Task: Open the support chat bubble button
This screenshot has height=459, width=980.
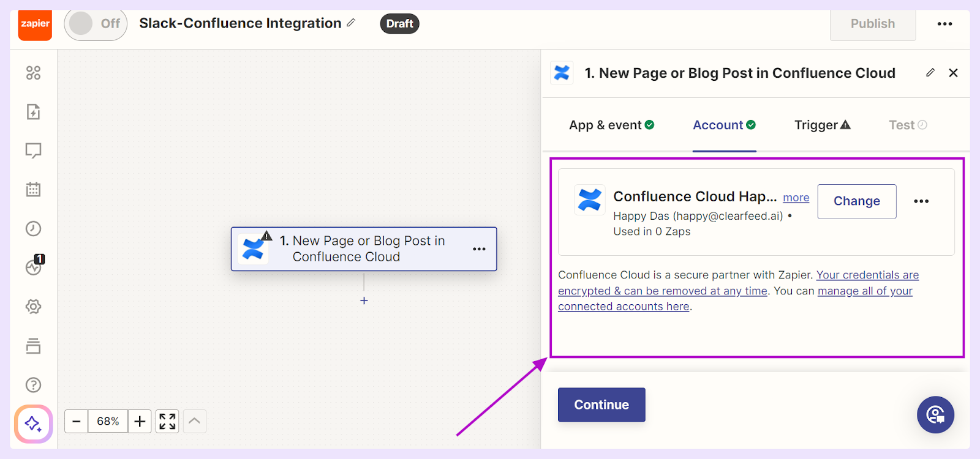Action: pyautogui.click(x=935, y=415)
